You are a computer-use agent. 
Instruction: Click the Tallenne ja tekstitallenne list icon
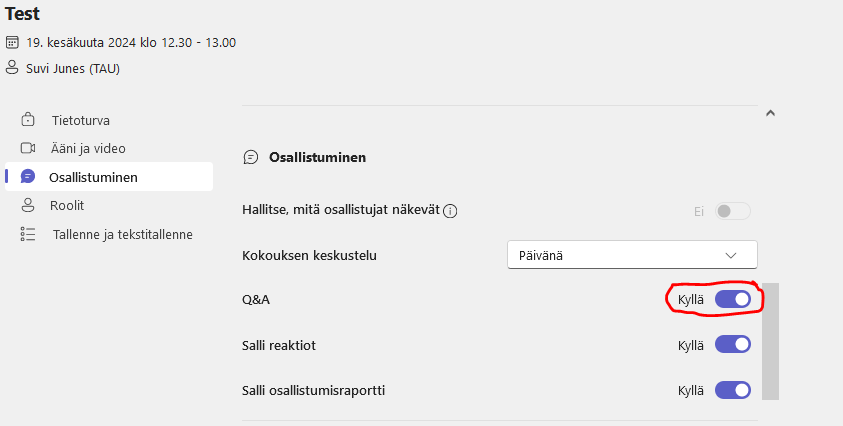(x=28, y=234)
